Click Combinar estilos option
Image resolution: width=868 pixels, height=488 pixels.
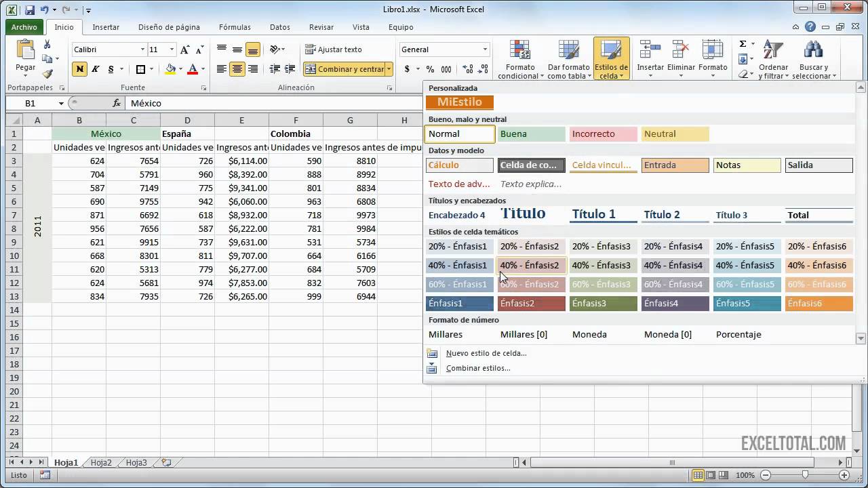tap(478, 368)
